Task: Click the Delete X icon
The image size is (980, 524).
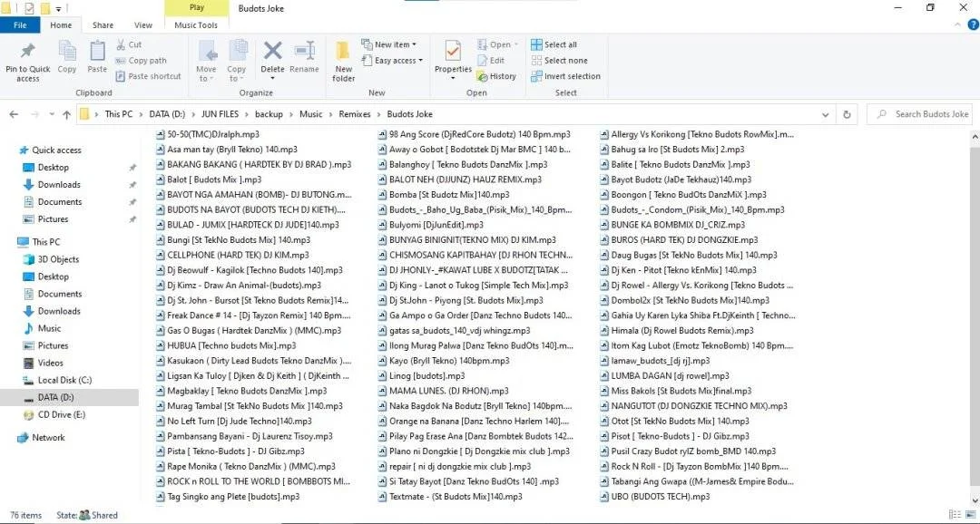Action: (x=272, y=51)
